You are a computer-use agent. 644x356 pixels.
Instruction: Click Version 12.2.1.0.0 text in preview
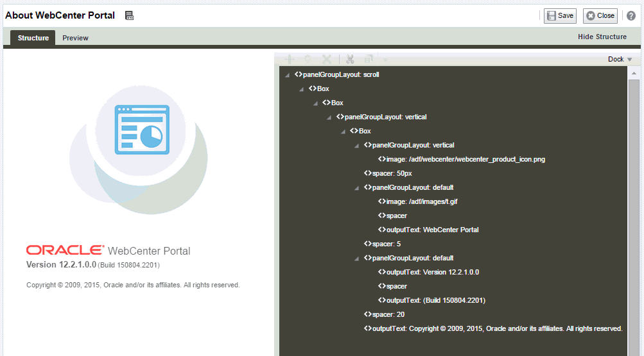61,264
